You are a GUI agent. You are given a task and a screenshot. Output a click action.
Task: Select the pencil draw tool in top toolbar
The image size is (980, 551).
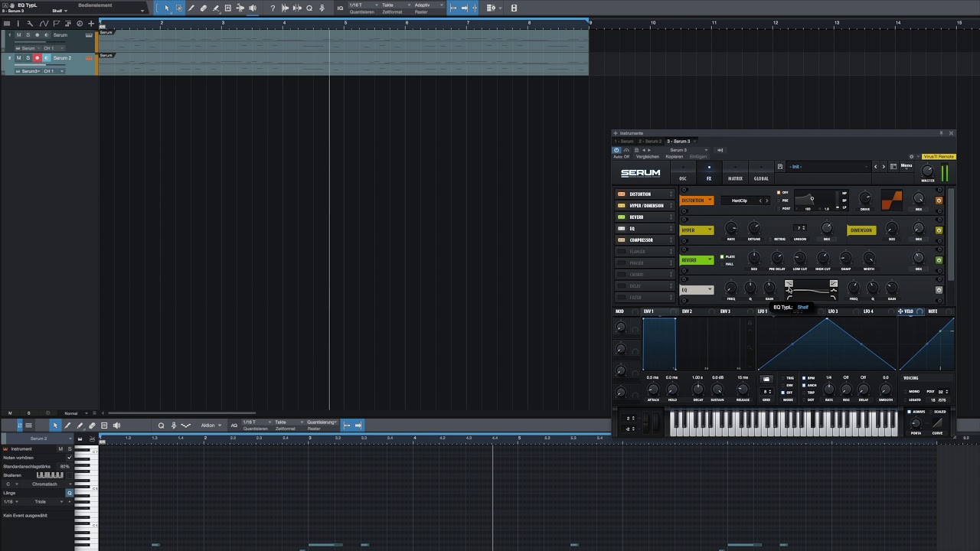tap(191, 8)
